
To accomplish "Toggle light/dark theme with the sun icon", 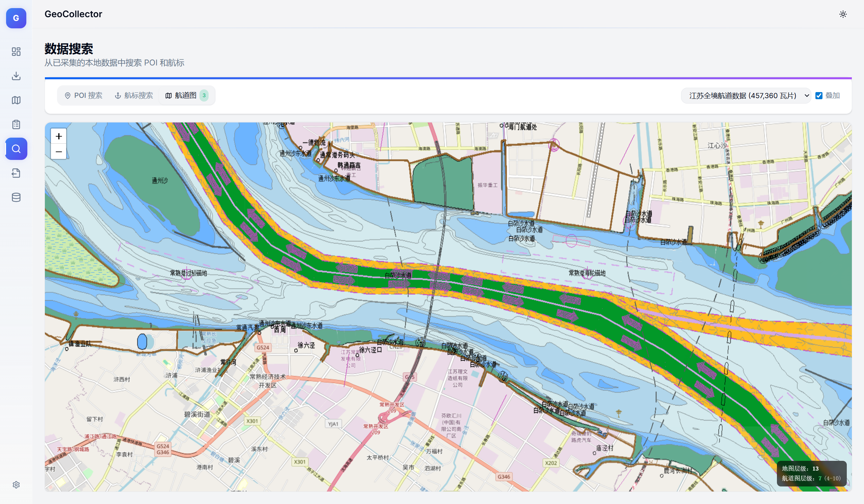I will 843,14.
